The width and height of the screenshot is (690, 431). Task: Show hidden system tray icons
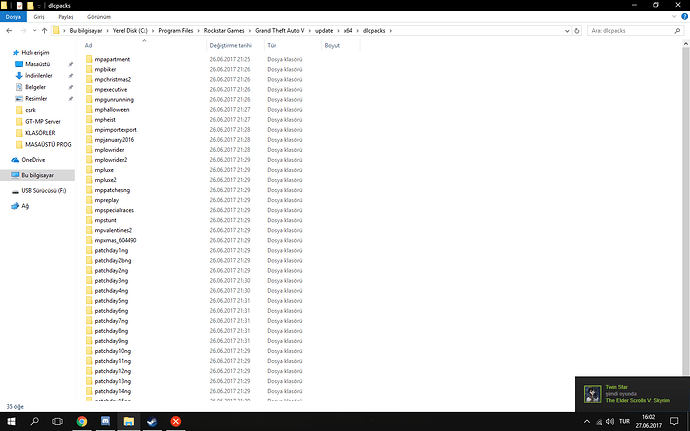(x=587, y=421)
